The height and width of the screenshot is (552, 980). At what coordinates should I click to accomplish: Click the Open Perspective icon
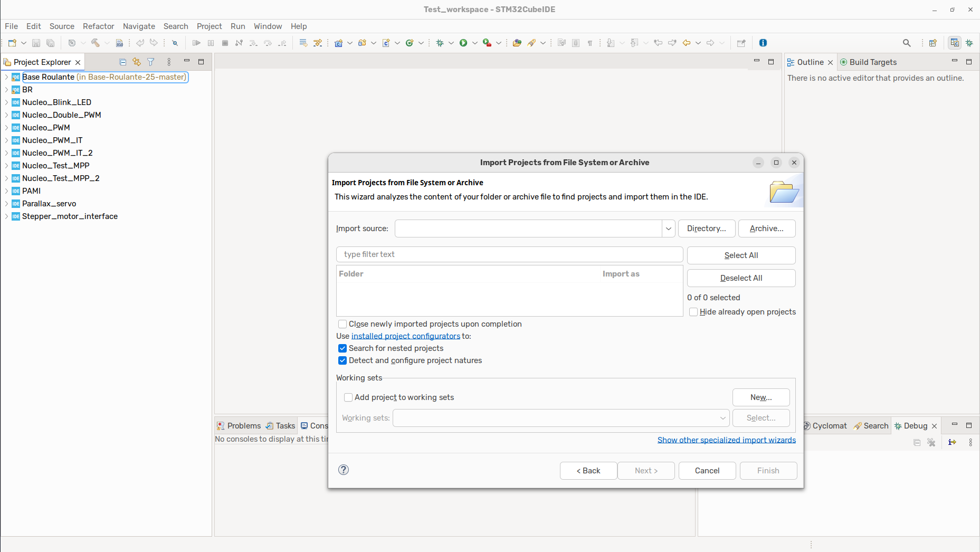(x=933, y=43)
